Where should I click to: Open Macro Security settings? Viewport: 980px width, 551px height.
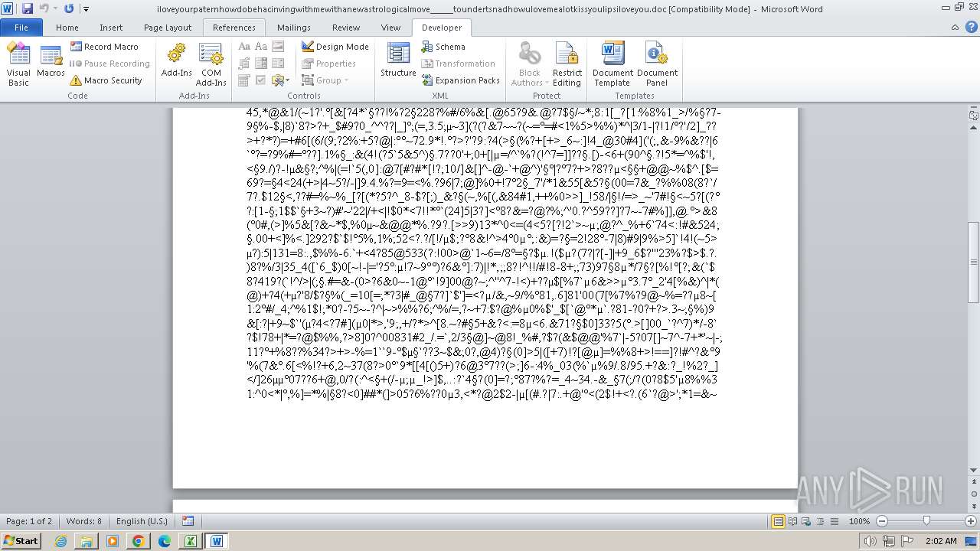(x=106, y=80)
